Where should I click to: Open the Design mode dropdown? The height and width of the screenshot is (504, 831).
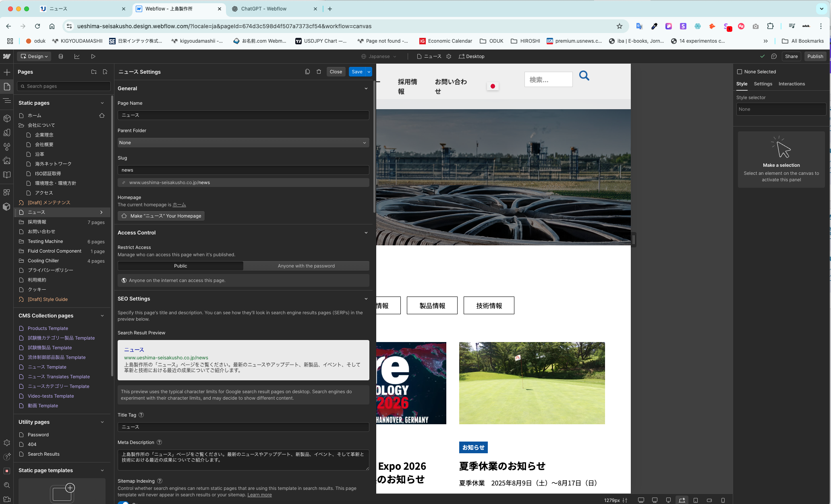point(34,56)
